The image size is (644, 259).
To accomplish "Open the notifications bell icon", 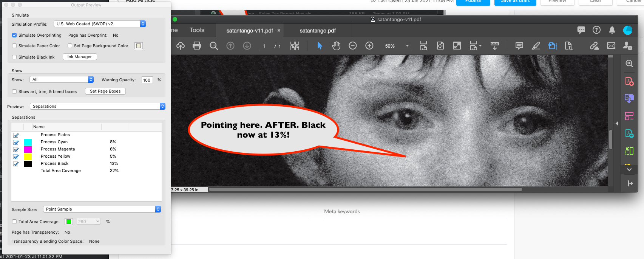I will (x=612, y=30).
